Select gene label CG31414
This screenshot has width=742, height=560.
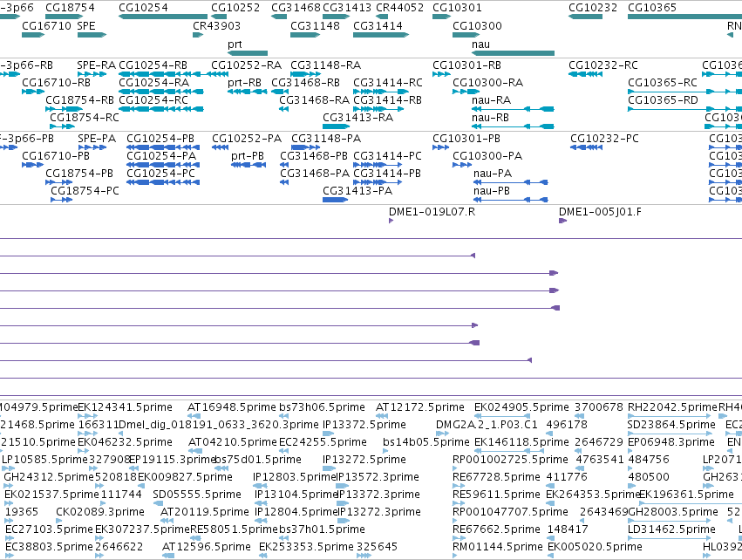tap(378, 25)
